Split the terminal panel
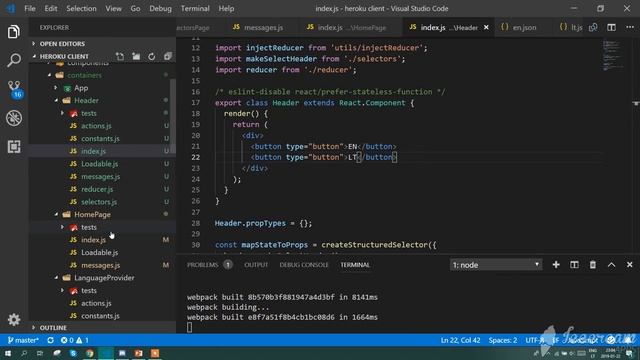 pyautogui.click(x=574, y=265)
